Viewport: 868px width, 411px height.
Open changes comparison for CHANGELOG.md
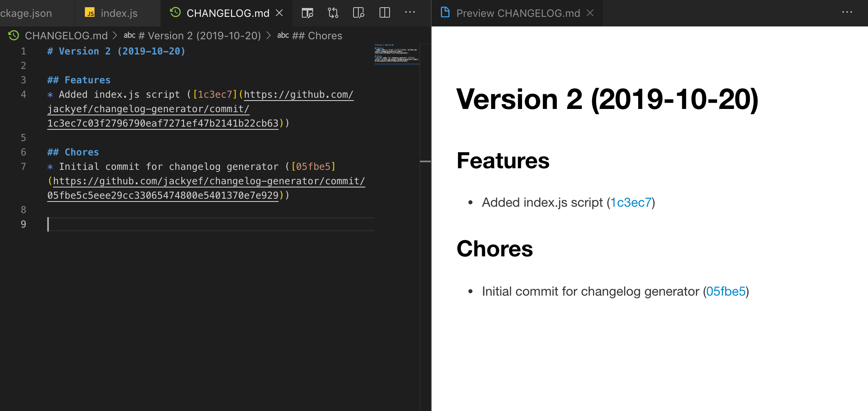pos(333,12)
